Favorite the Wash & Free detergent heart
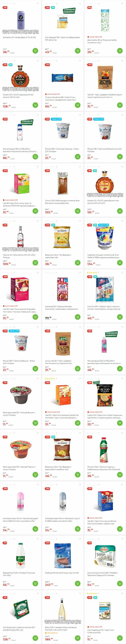Viewport: 126px width, 644px height. pyautogui.click(x=122, y=221)
